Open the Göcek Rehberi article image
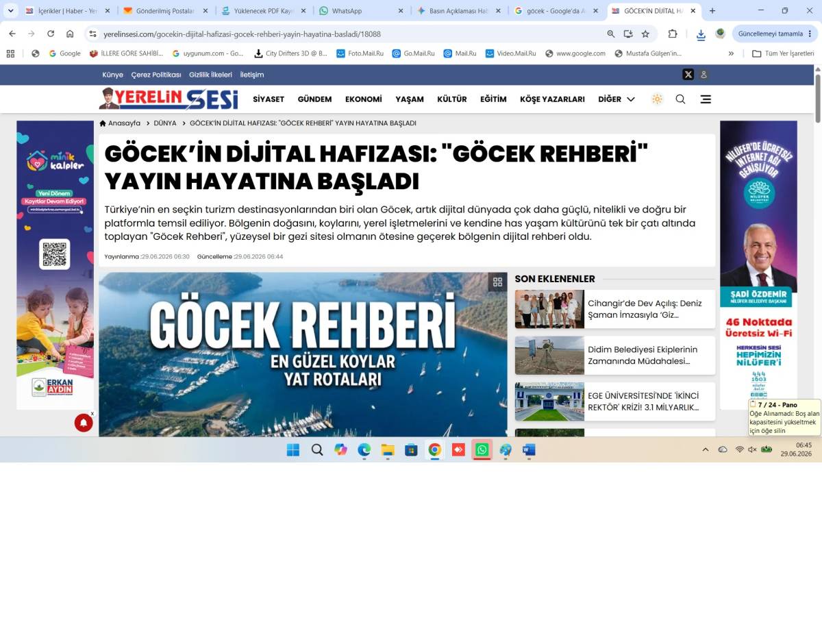This screenshot has height=644, width=822. 303,354
